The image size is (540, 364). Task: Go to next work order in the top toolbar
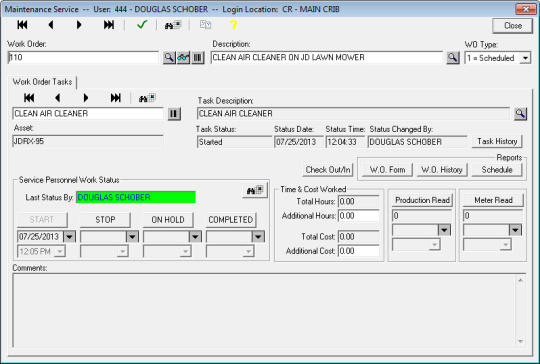pyautogui.click(x=79, y=25)
